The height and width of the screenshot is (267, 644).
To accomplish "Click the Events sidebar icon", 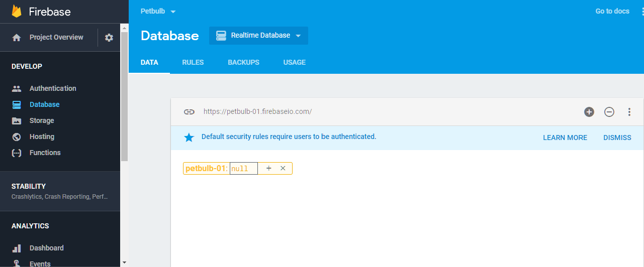I will pyautogui.click(x=17, y=263).
